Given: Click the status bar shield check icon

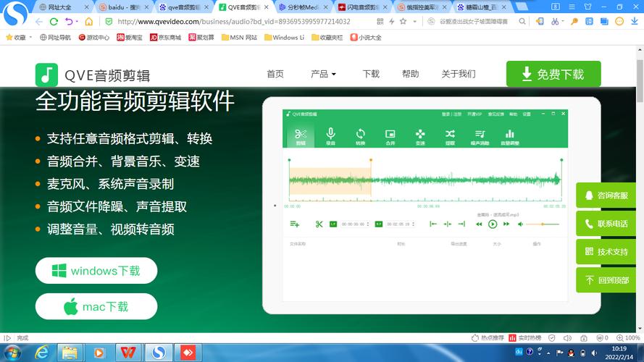Looking at the screenshot, I should coord(551,338).
